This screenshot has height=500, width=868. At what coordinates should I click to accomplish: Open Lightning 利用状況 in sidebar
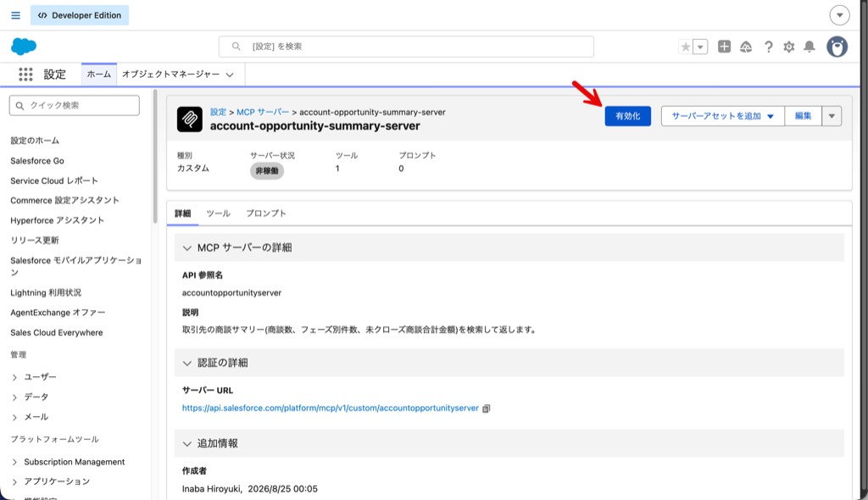click(46, 292)
